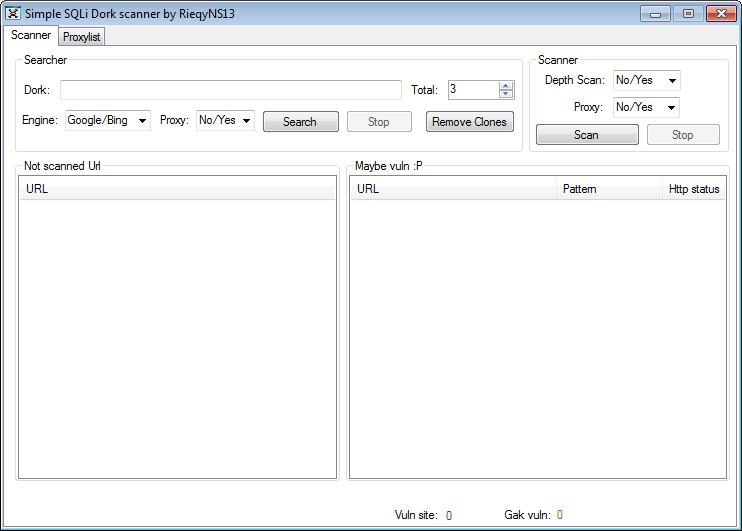The width and height of the screenshot is (742, 531).
Task: Open the Depth Scan dropdown
Action: [646, 80]
